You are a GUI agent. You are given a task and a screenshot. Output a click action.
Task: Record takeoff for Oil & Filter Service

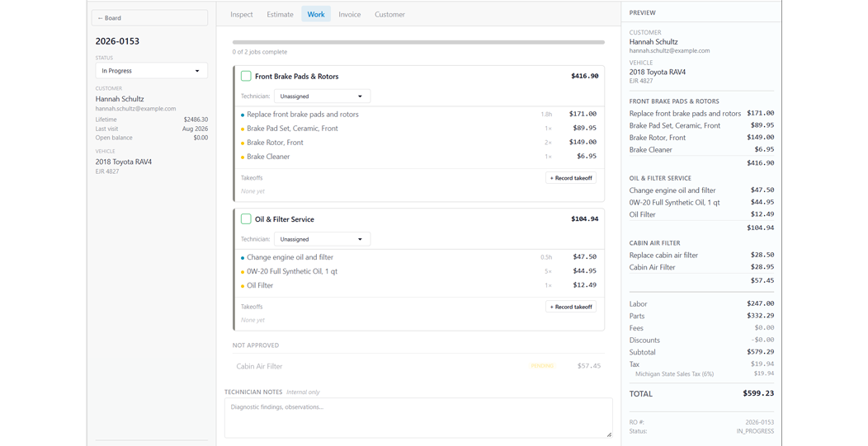coord(571,307)
